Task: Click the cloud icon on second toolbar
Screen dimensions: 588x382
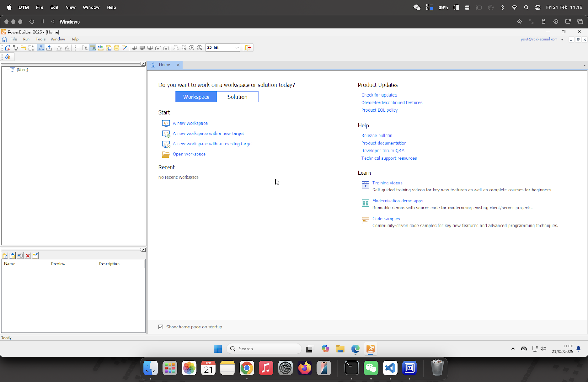Action: (x=7, y=57)
